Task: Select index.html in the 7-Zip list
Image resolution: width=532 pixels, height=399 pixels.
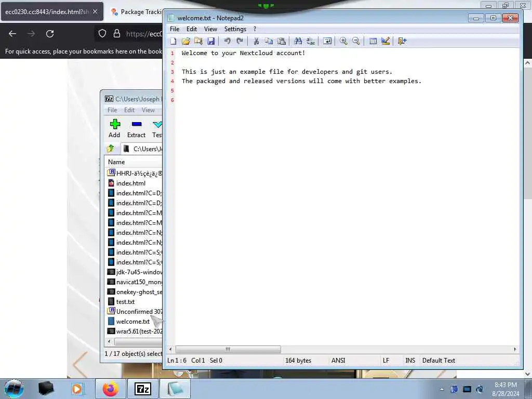Action: pos(131,183)
